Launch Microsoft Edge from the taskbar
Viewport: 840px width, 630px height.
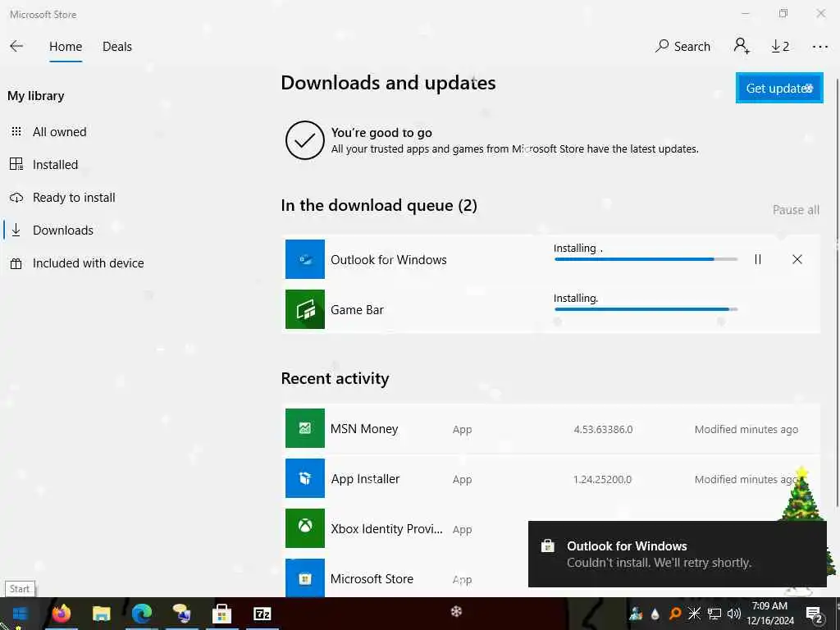point(141,614)
